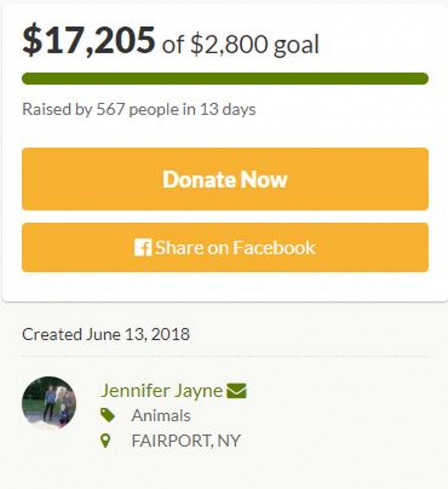This screenshot has height=489, width=448.
Task: Click the organizer's circular profile photo
Action: pyautogui.click(x=49, y=401)
